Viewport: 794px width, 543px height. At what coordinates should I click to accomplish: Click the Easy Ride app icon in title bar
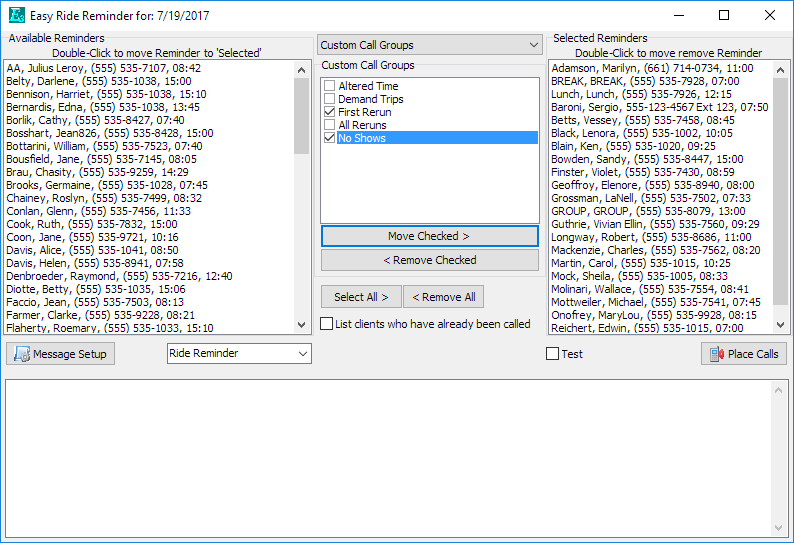pos(17,15)
